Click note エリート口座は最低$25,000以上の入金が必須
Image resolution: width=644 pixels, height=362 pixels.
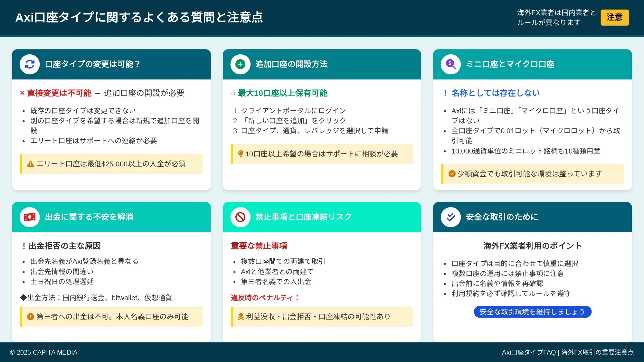111,164
